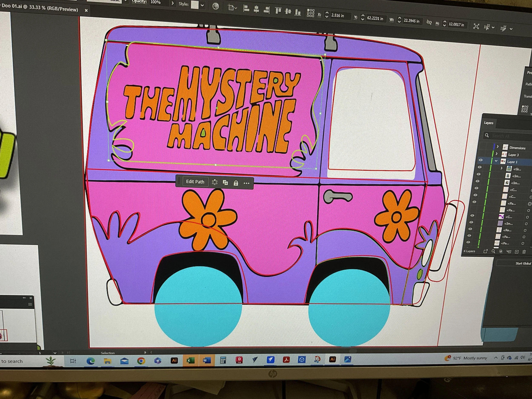Show hidden system tray icons arrow
This screenshot has height=399, width=532.
pyautogui.click(x=495, y=358)
